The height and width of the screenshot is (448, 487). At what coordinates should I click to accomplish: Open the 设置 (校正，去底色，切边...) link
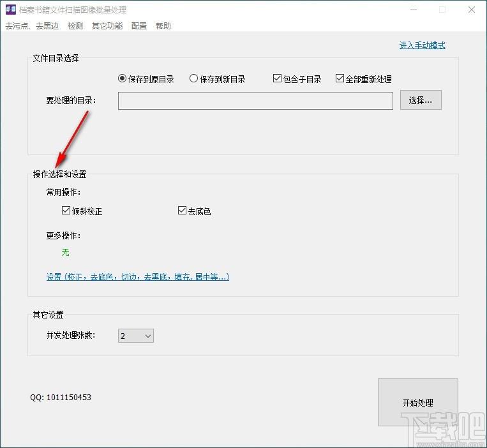point(138,276)
